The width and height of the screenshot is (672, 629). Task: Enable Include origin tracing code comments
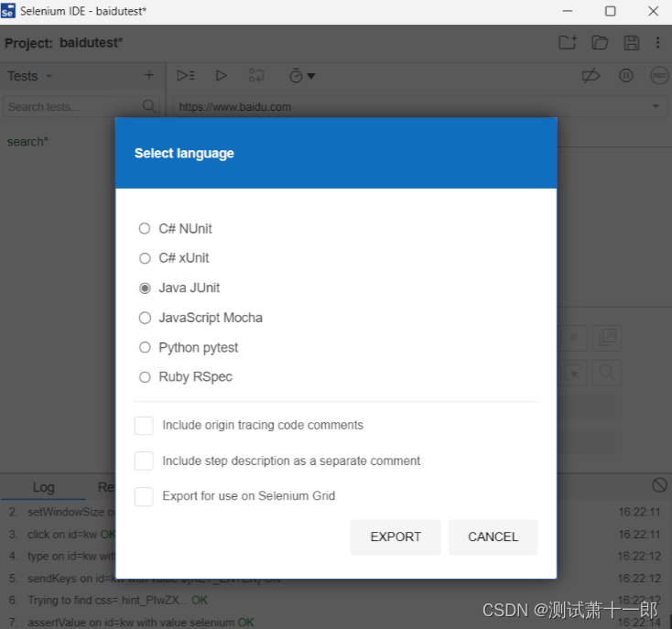click(x=144, y=426)
